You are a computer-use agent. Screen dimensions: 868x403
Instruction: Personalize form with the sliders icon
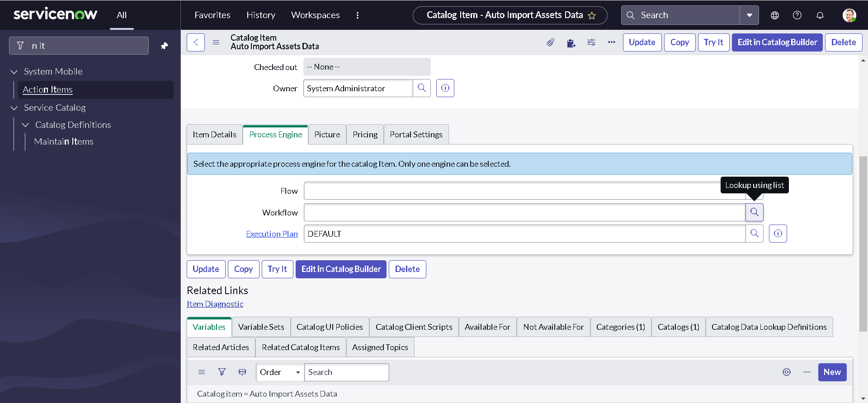(591, 42)
